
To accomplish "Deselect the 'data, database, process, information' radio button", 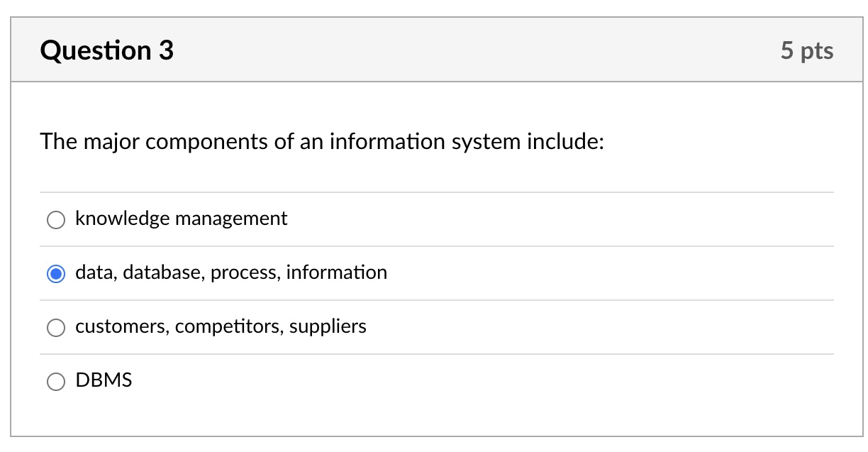I will pyautogui.click(x=56, y=273).
